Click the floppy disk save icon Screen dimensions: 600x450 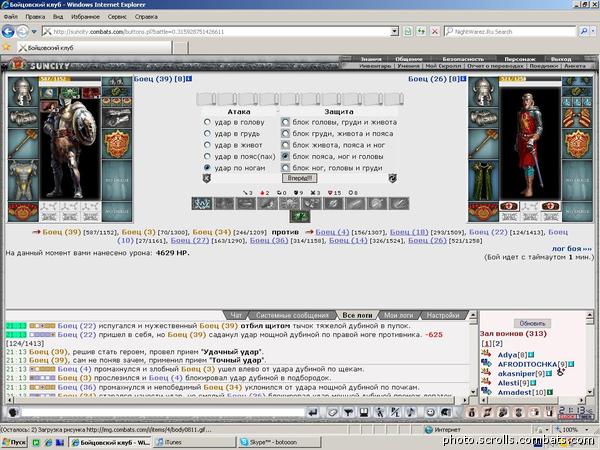[364, 412]
